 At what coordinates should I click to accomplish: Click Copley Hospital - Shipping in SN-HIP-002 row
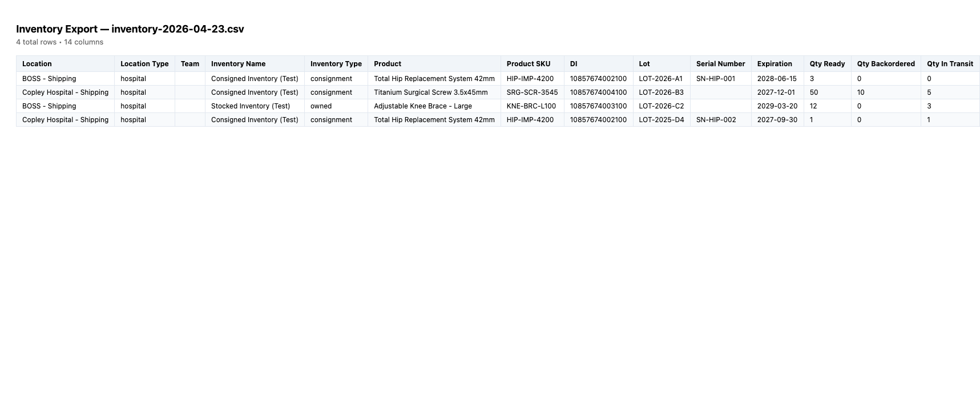pyautogui.click(x=65, y=120)
